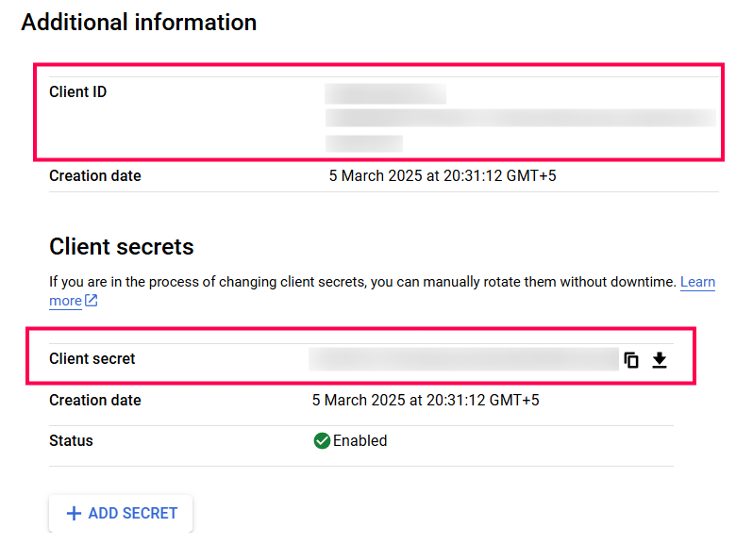Viewport: 736px width, 560px height.
Task: Click 'Creation date' label under Client ID
Action: [x=94, y=175]
